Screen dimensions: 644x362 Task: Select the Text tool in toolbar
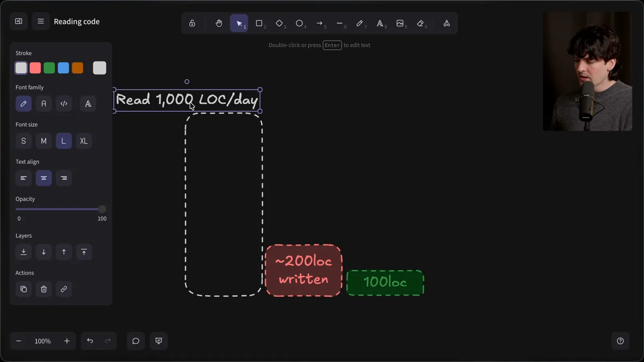(380, 23)
